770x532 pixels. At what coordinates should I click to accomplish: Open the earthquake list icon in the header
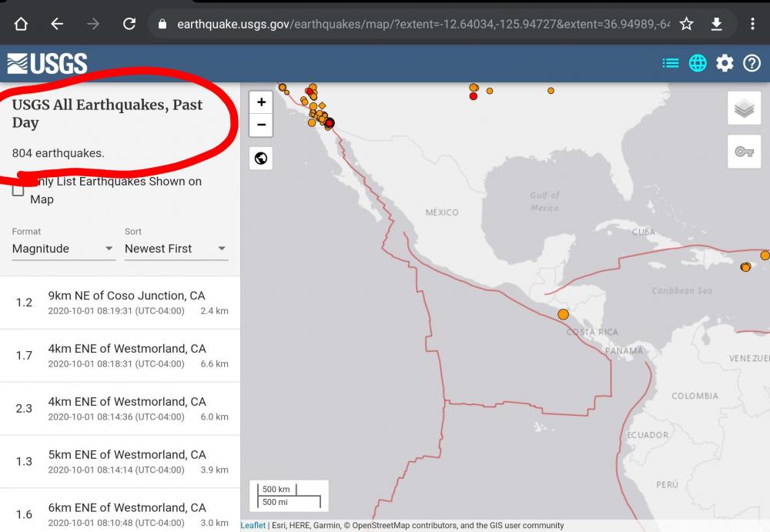[x=670, y=63]
